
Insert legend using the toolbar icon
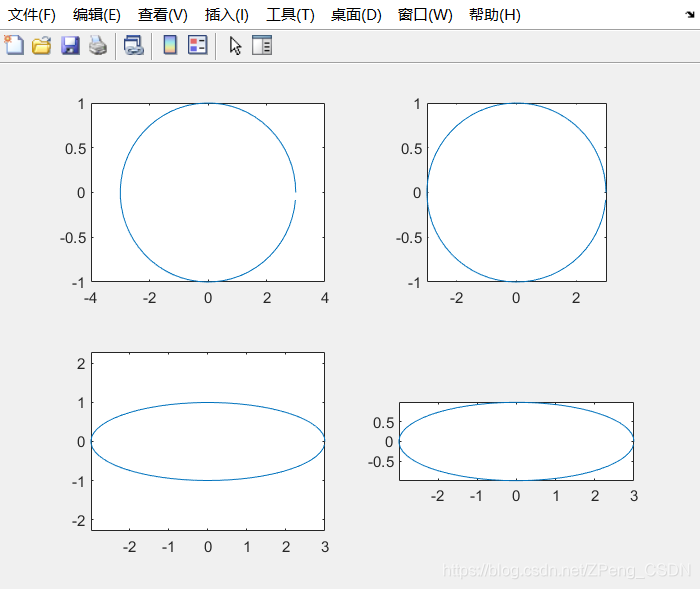click(198, 45)
